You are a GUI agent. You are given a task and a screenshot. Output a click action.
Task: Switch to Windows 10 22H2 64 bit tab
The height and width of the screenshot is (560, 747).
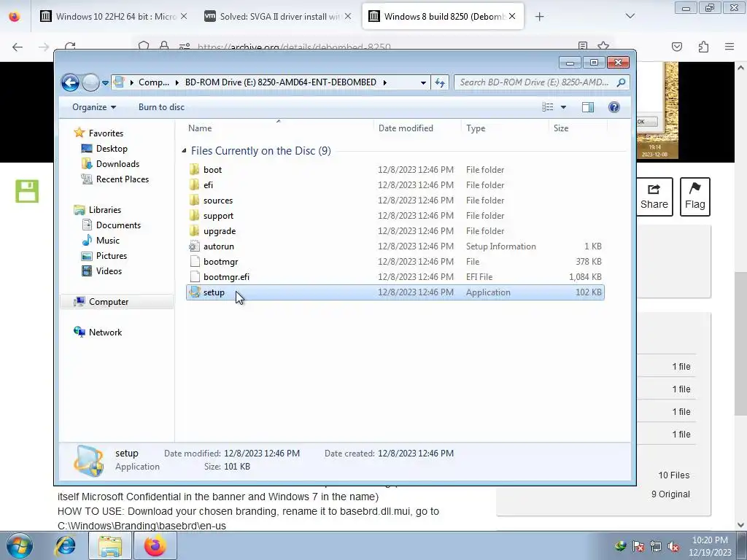115,17
